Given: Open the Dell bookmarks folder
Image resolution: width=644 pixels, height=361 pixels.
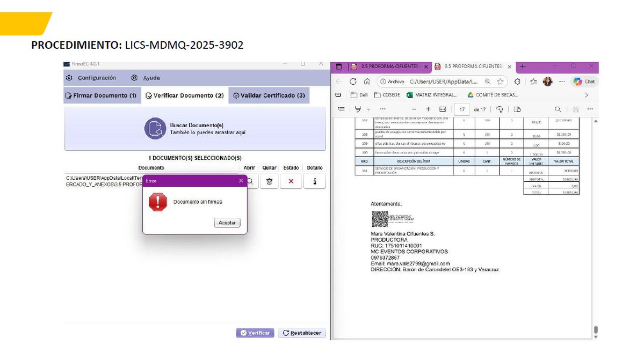Looking at the screenshot, I should pos(359,95).
